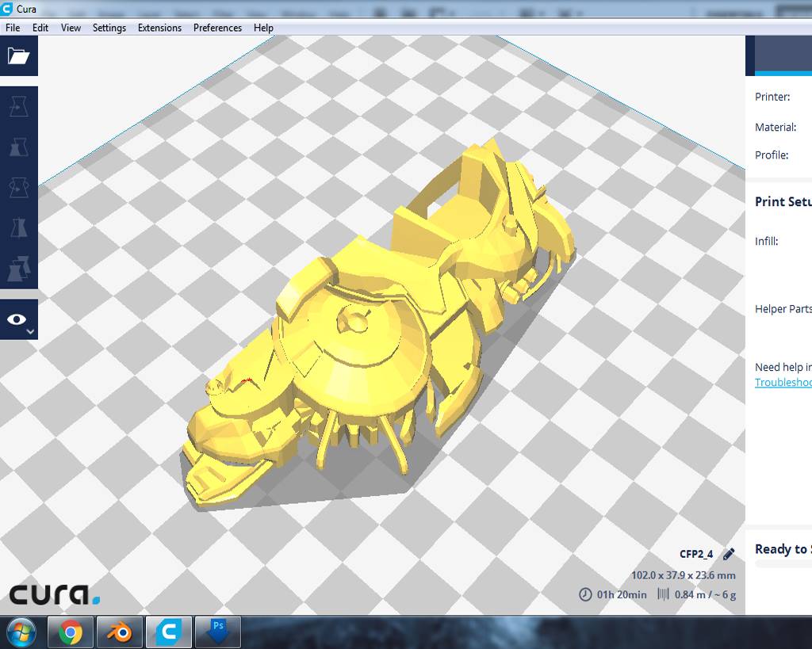Select the Rotate tool in the sidebar
Viewport: 812px width, 649px height.
19,187
